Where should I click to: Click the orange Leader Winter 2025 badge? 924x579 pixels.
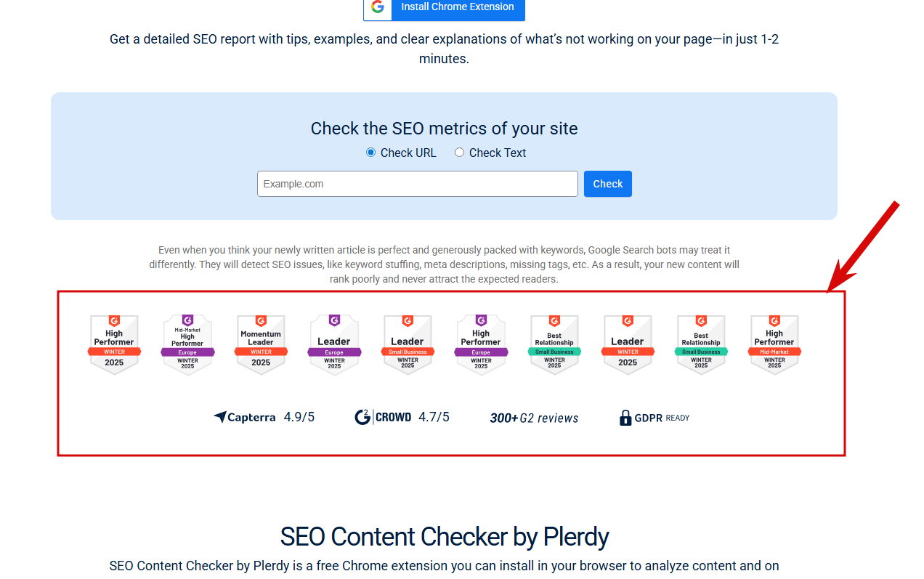pos(628,344)
